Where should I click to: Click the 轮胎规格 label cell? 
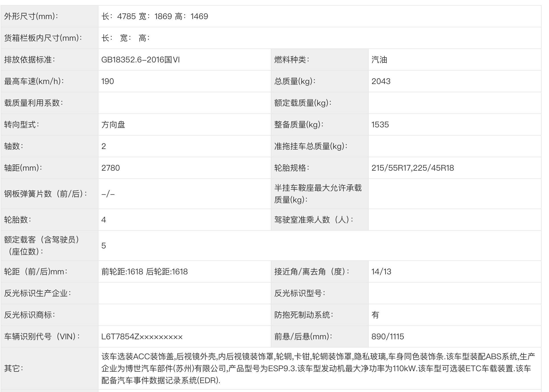point(292,168)
